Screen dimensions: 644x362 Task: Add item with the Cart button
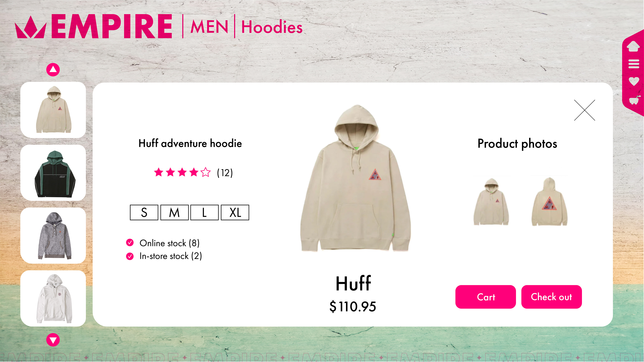pos(486,297)
